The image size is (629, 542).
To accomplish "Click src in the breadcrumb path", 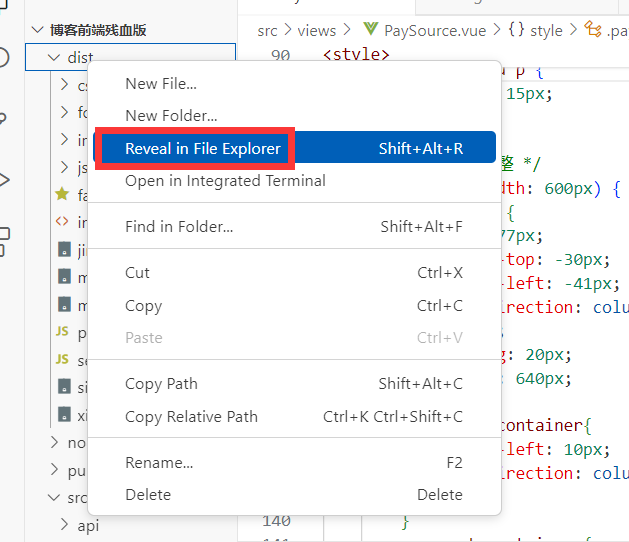I will pos(267,30).
